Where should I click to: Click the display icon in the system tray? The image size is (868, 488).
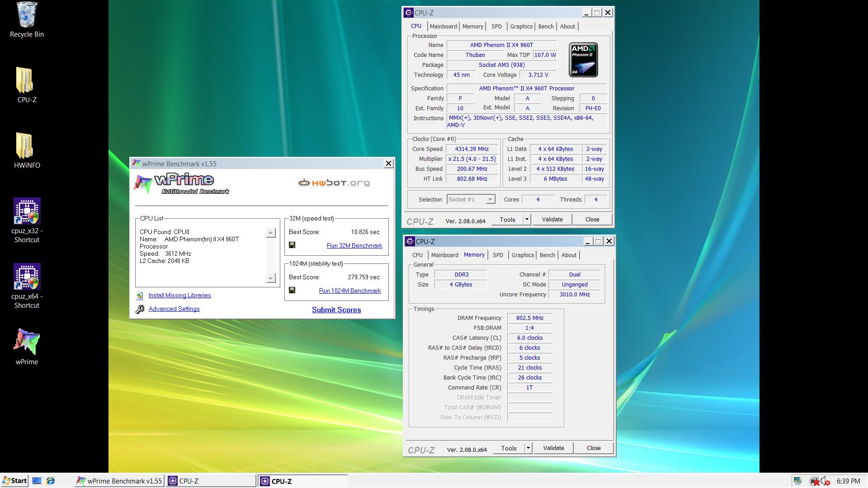pyautogui.click(x=798, y=481)
